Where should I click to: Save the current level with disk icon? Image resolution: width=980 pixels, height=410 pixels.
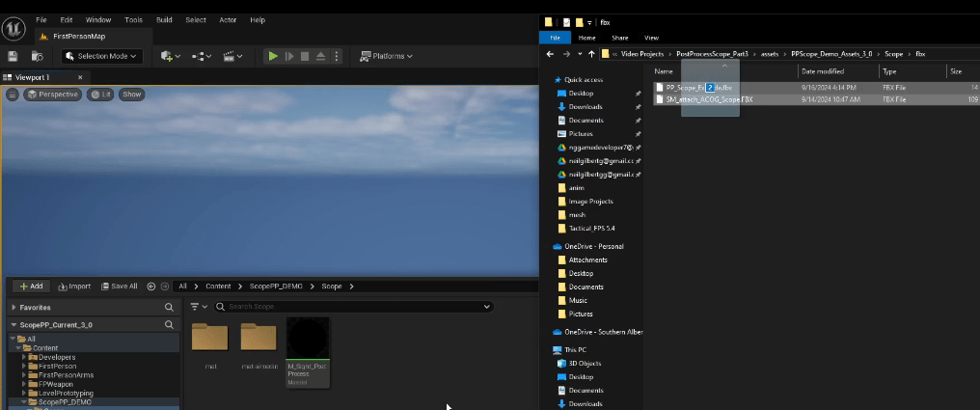point(13,56)
